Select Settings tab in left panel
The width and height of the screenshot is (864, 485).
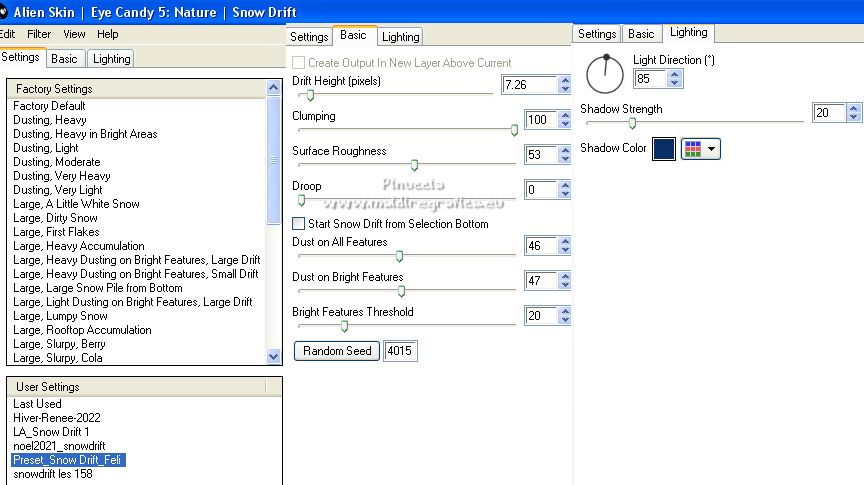[x=21, y=57]
